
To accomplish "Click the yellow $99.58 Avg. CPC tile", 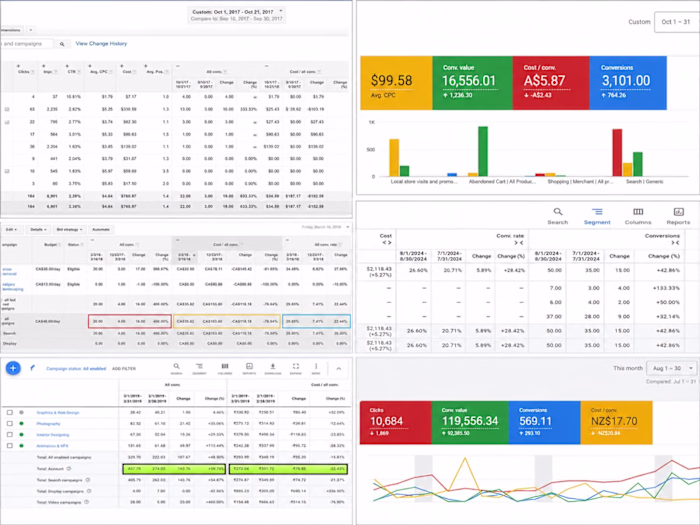I will tap(396, 83).
